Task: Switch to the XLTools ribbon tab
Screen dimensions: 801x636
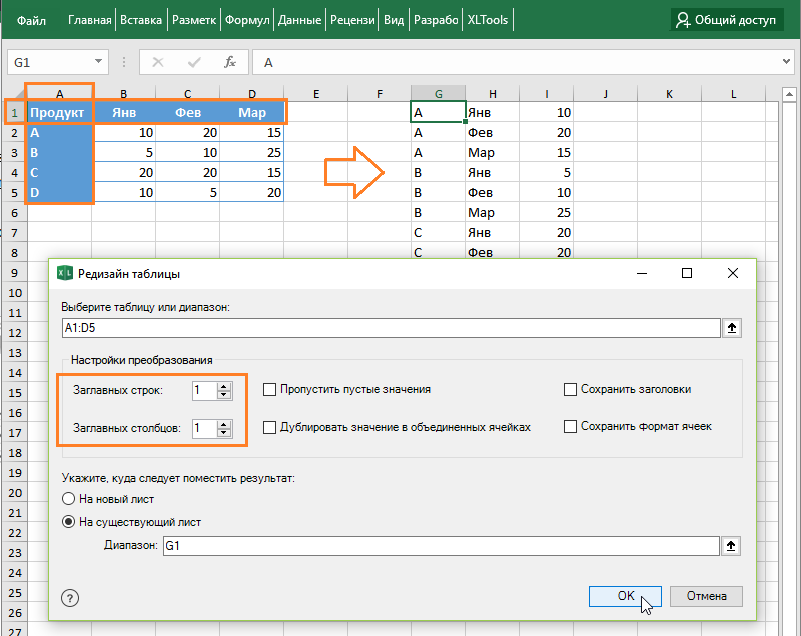Action: [x=487, y=19]
